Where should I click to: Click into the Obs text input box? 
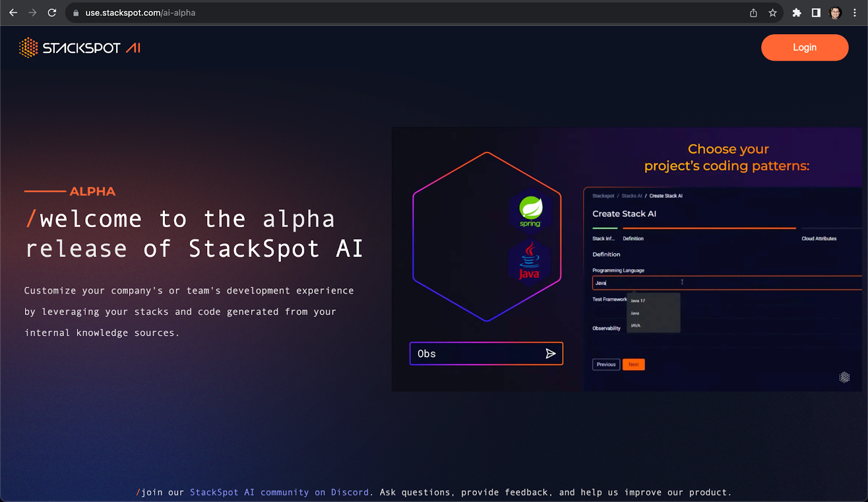click(x=486, y=353)
